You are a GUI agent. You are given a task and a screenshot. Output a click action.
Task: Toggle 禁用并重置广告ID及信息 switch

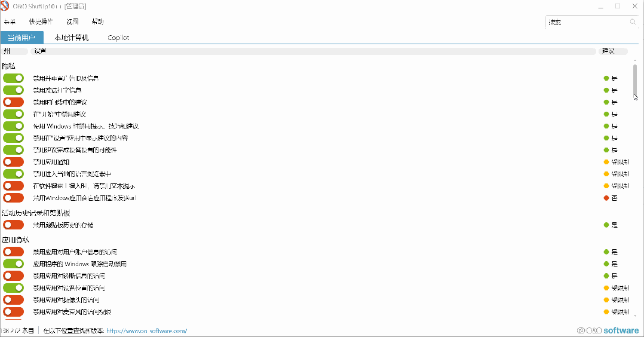[14, 78]
